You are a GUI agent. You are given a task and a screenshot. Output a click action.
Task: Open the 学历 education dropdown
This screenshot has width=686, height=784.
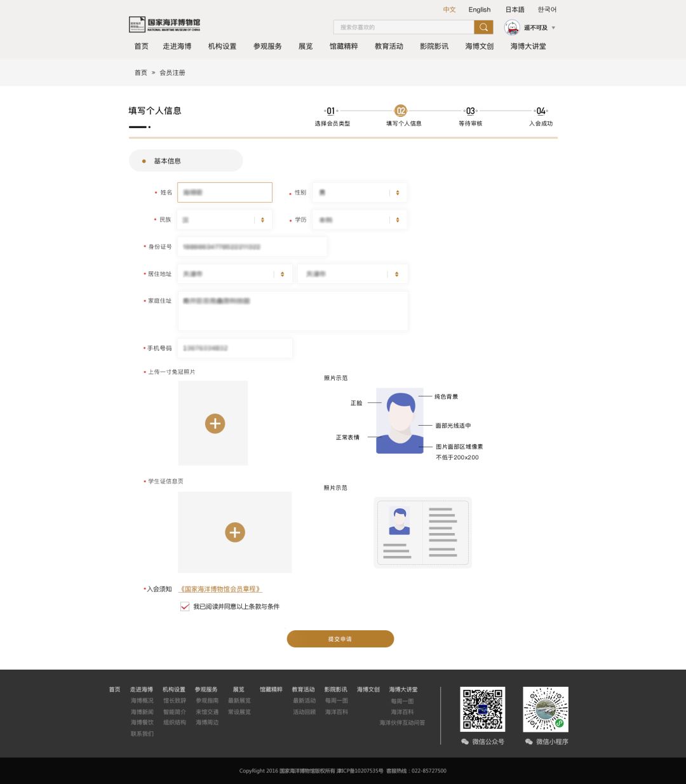coord(360,220)
